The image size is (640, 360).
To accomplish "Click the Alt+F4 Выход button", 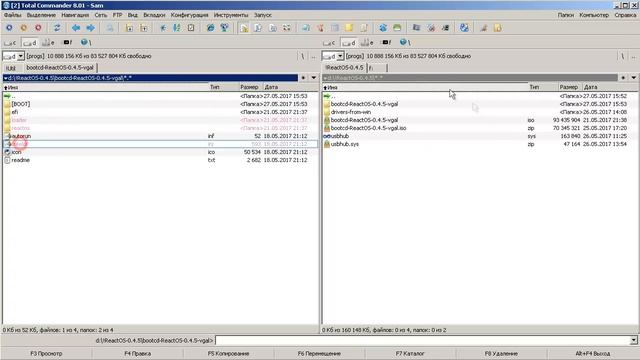I will tap(593, 353).
